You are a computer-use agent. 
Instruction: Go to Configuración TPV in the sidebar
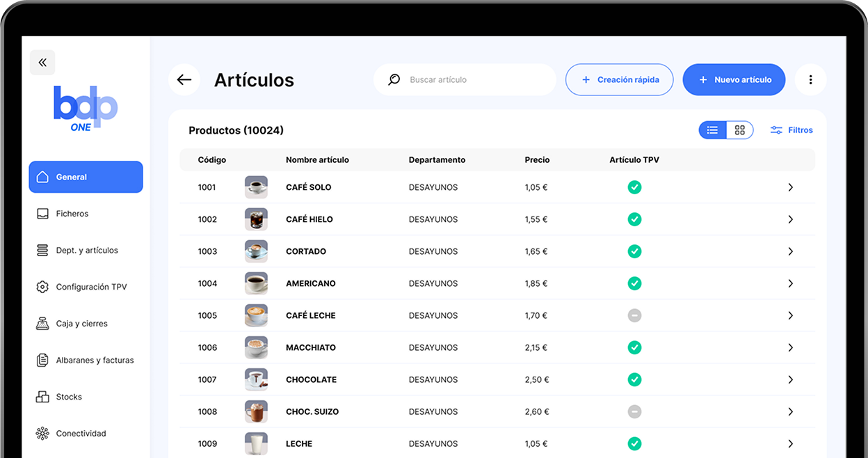pyautogui.click(x=91, y=287)
